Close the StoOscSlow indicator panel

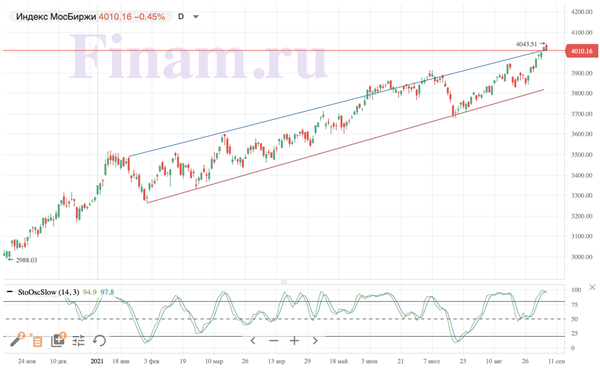coord(592,287)
